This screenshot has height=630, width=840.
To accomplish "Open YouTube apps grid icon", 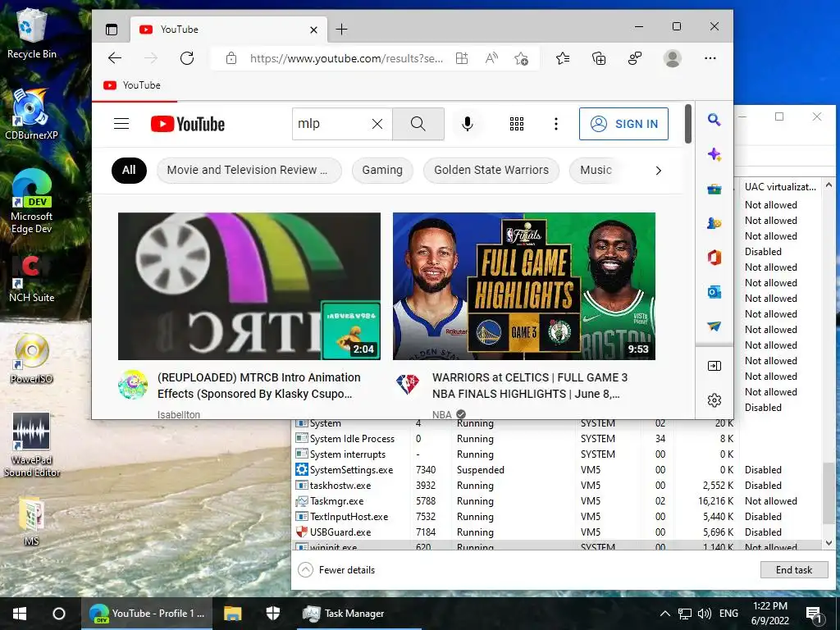I will (517, 124).
